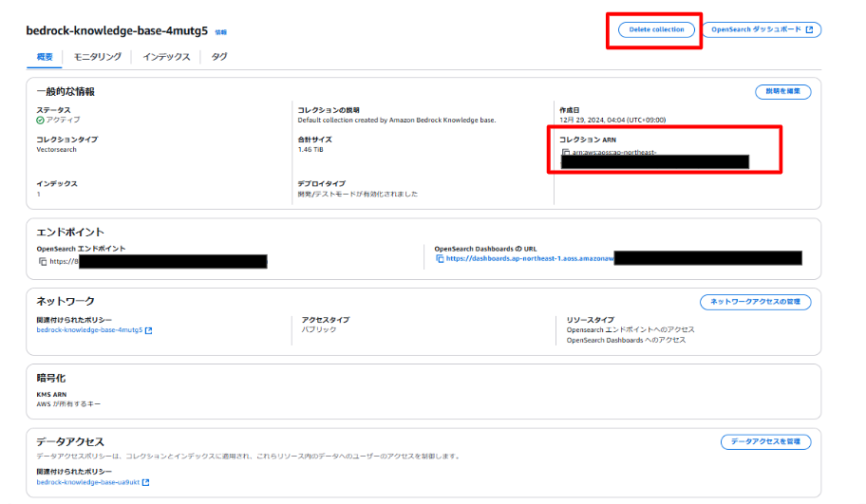This screenshot has height=504, width=866.
Task: Open data access policy bedrock-knowledge-base-ua9ukt link
Action: pyautogui.click(x=87, y=482)
